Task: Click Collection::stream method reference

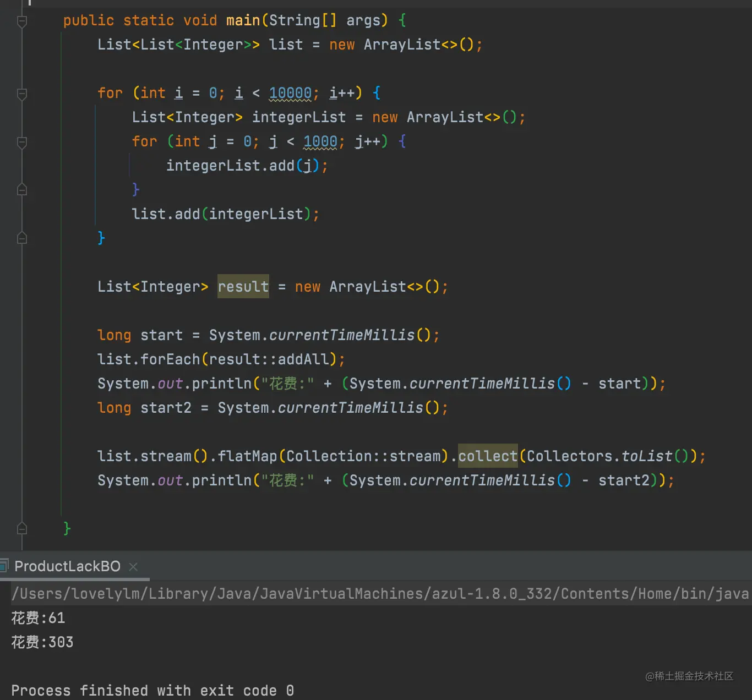Action: pos(363,456)
